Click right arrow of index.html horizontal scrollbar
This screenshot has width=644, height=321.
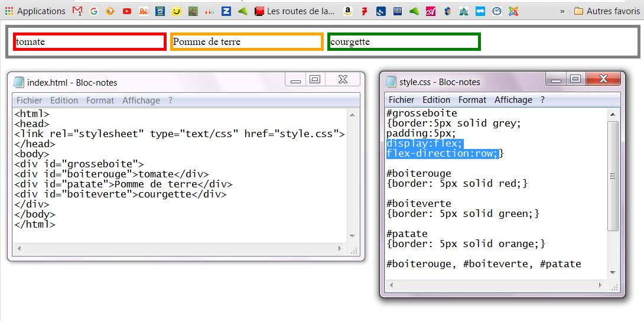point(340,249)
